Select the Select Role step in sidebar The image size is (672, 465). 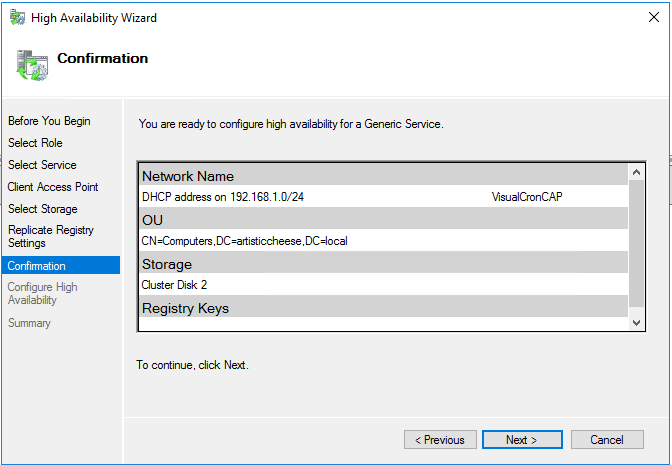pos(35,143)
